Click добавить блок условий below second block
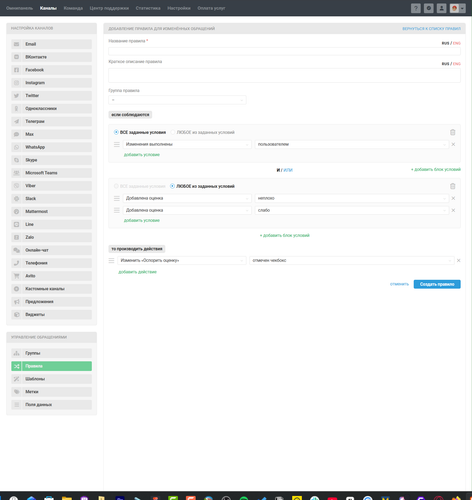This screenshot has width=472, height=500. pyautogui.click(x=285, y=235)
